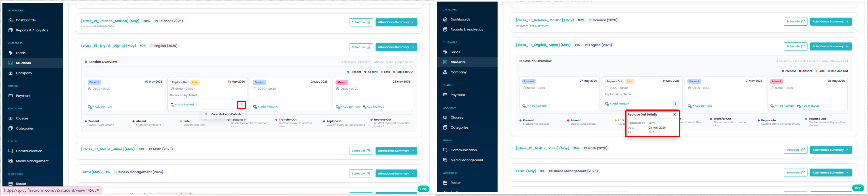Select Leads icon in right screenshot sidebar
The image size is (868, 196).
point(445,52)
